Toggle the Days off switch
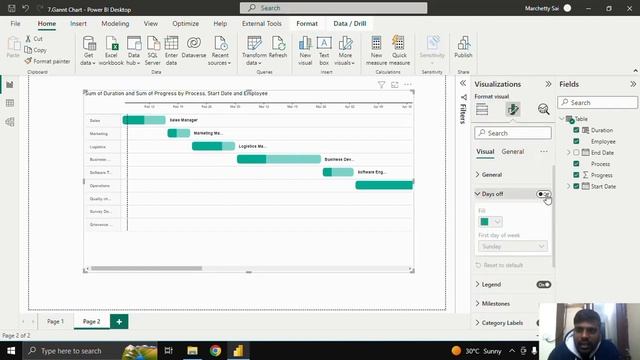 pyautogui.click(x=544, y=194)
